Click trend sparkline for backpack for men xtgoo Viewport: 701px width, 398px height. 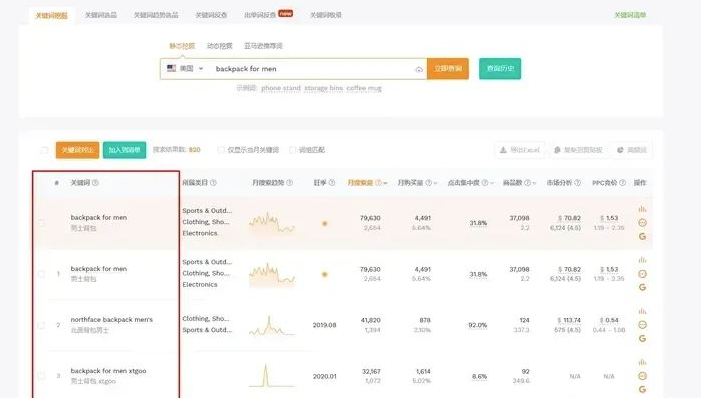272,376
